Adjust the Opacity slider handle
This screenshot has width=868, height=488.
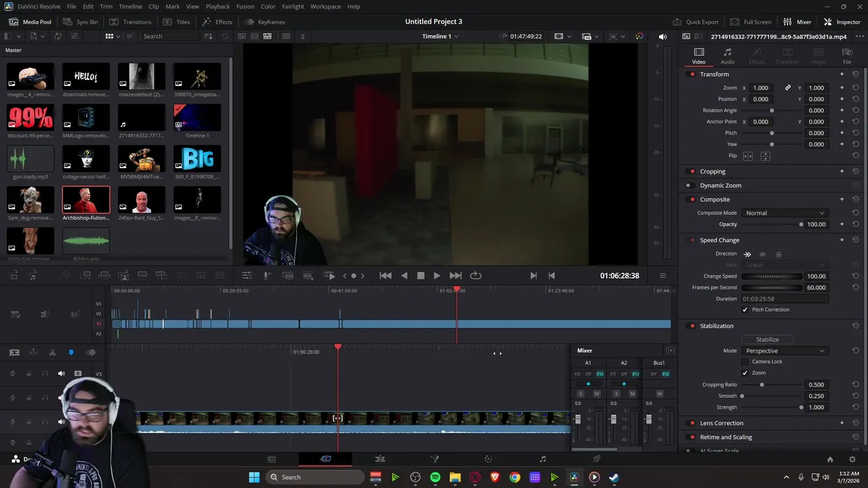(801, 224)
